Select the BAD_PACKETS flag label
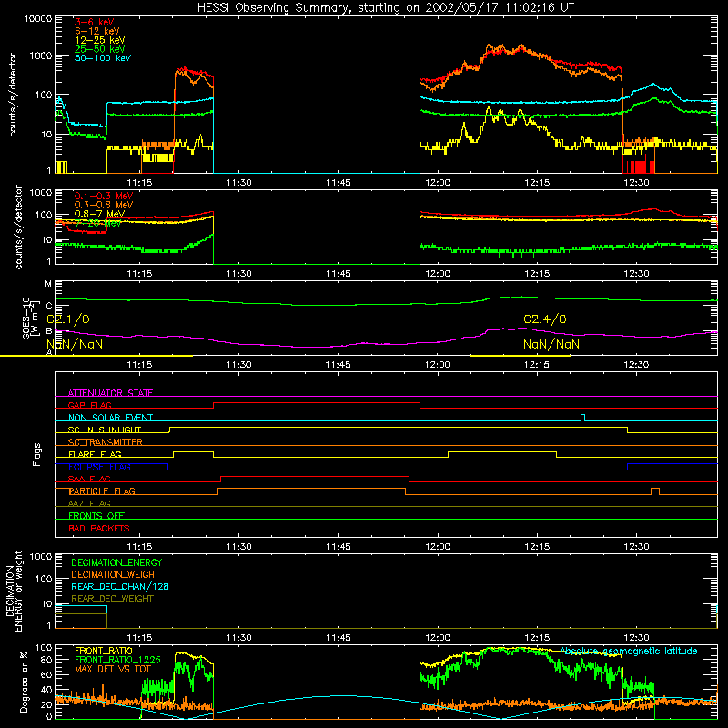The height and width of the screenshot is (728, 728). [x=98, y=528]
